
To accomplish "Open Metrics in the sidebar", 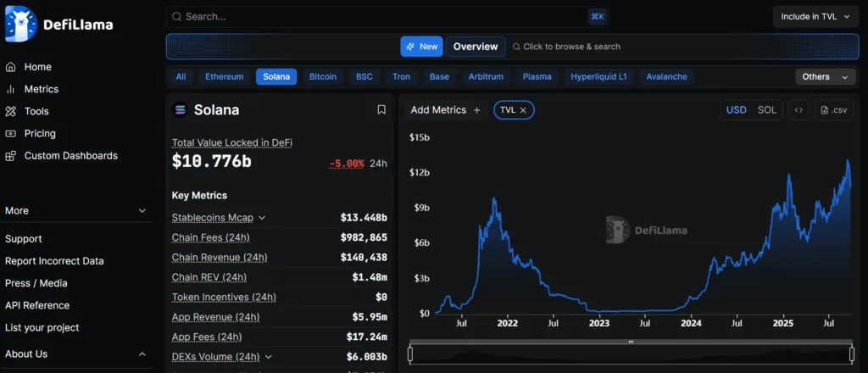I will (41, 89).
